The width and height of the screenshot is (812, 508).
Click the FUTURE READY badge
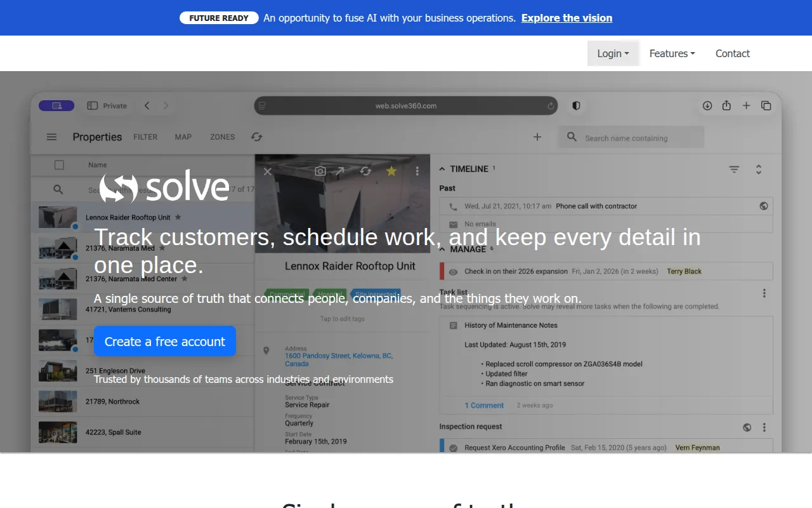coord(219,18)
